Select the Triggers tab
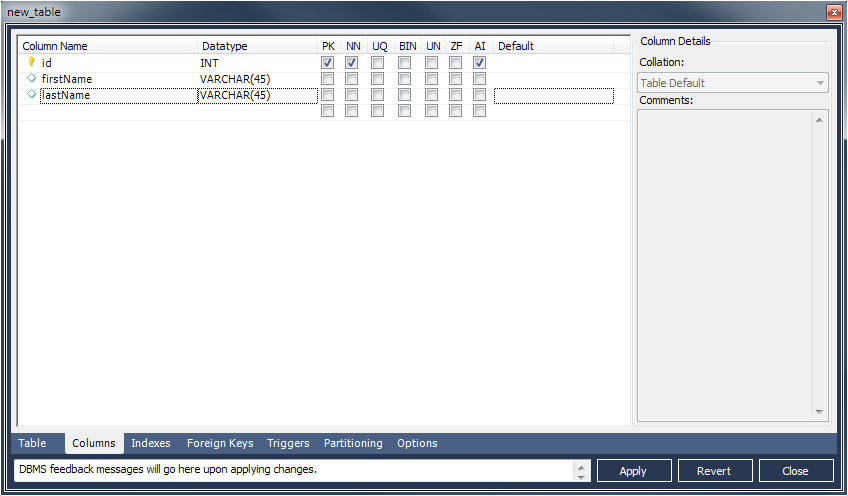 288,443
